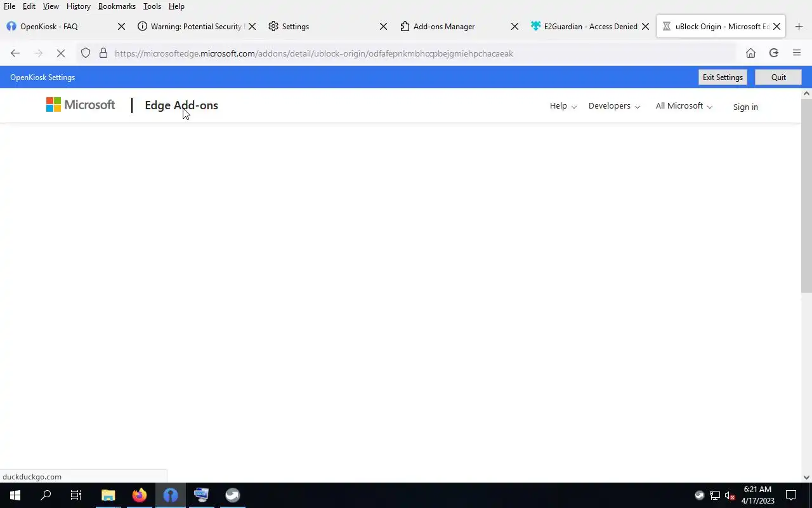Open the Windows Start menu
812x508 pixels.
coord(15,495)
